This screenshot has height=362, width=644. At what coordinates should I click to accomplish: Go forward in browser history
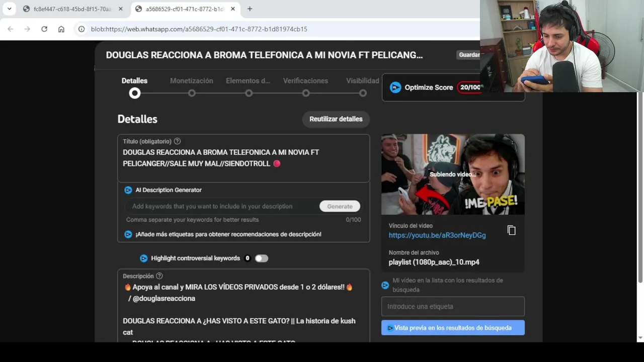click(x=27, y=29)
